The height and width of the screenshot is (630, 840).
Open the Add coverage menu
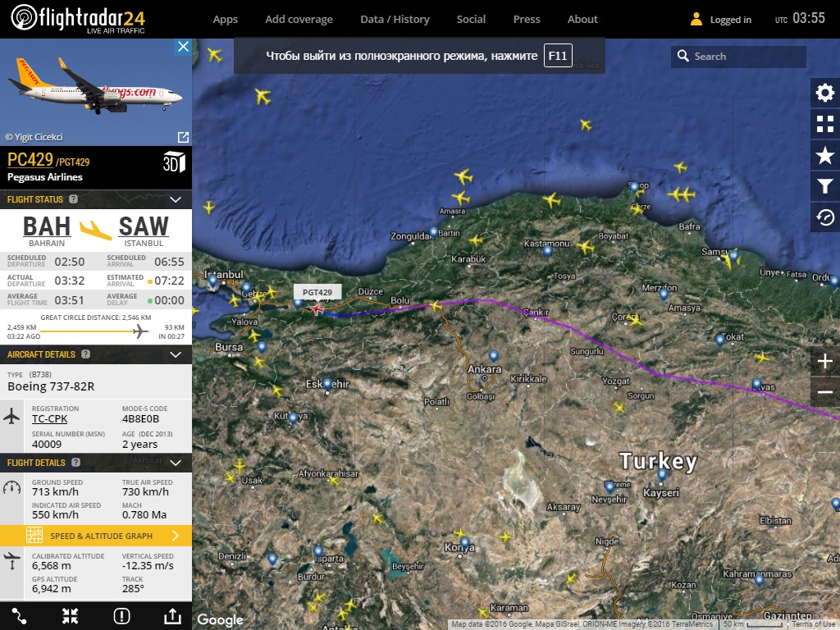(299, 19)
